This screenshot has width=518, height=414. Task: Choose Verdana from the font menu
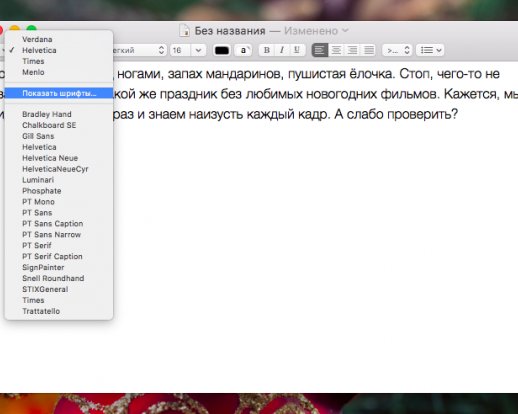pyautogui.click(x=59, y=39)
